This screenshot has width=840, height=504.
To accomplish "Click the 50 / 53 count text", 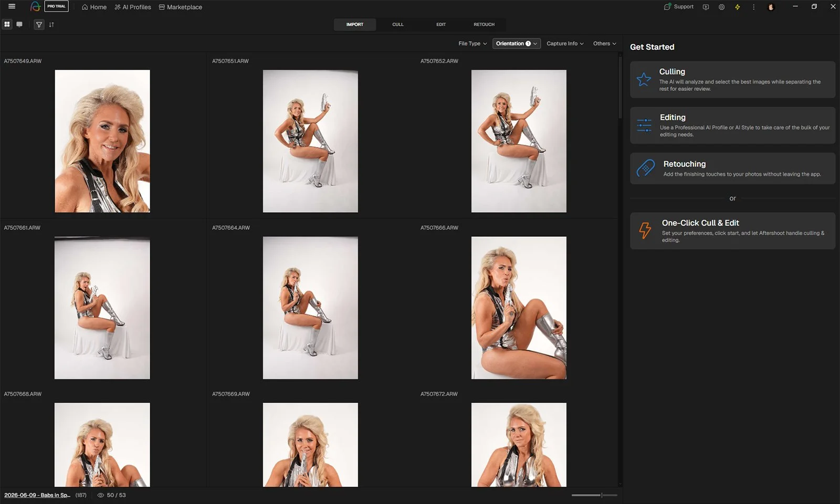I will (x=116, y=495).
